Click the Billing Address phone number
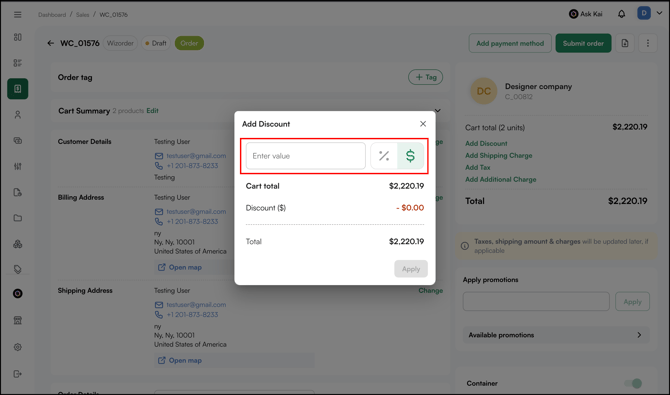 (192, 221)
